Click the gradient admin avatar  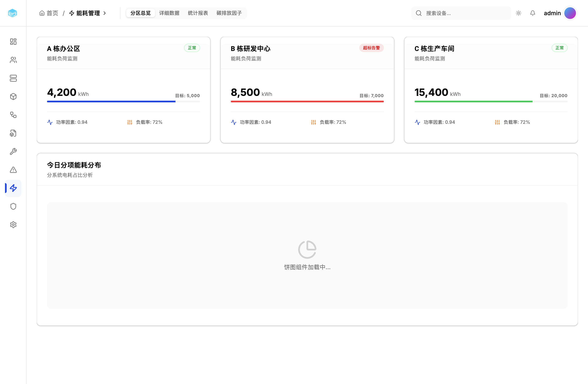[x=570, y=13]
